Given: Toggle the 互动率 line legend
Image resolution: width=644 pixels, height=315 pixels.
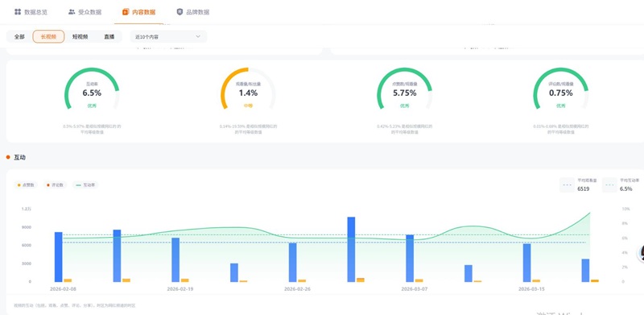Looking at the screenshot, I should point(85,185).
